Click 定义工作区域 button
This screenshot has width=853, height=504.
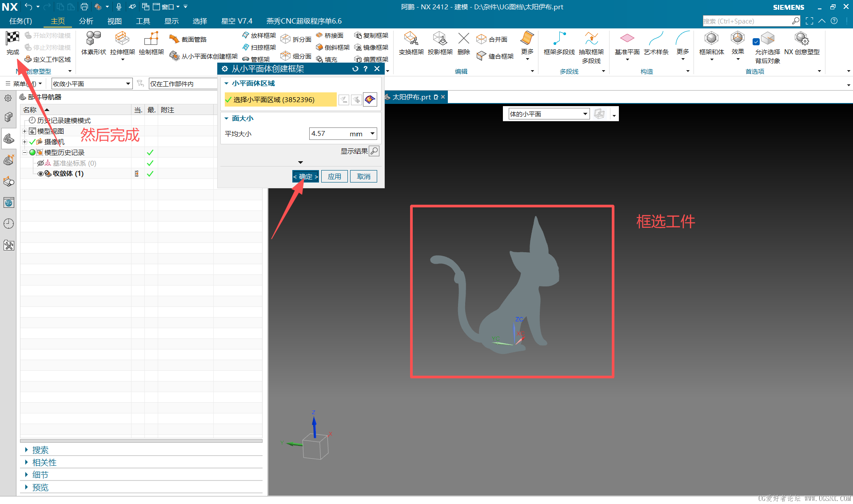pyautogui.click(x=48, y=60)
